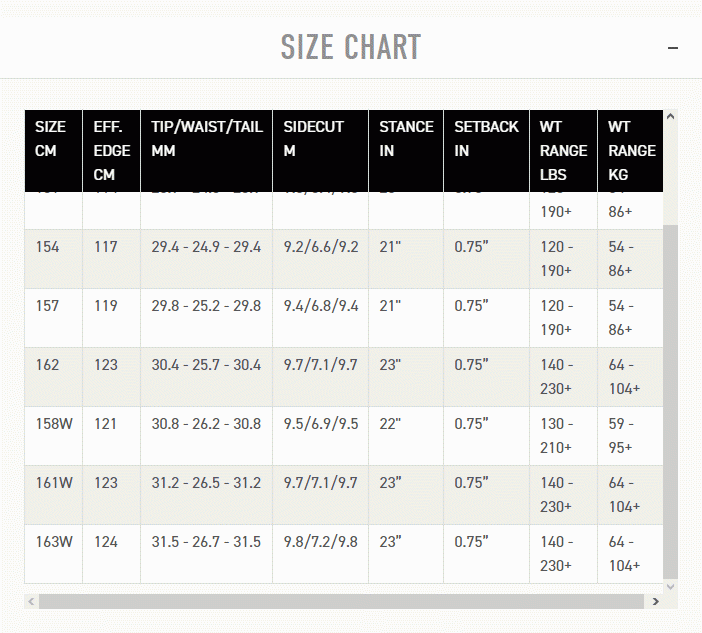This screenshot has width=702, height=633.
Task: Click the 23" stance in the 162 row
Action: click(x=390, y=365)
